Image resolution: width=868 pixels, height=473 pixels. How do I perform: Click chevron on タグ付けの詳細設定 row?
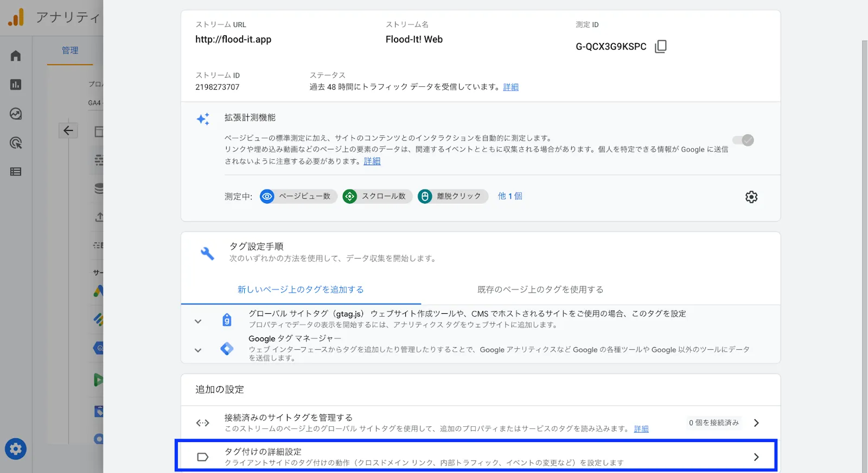[756, 457]
